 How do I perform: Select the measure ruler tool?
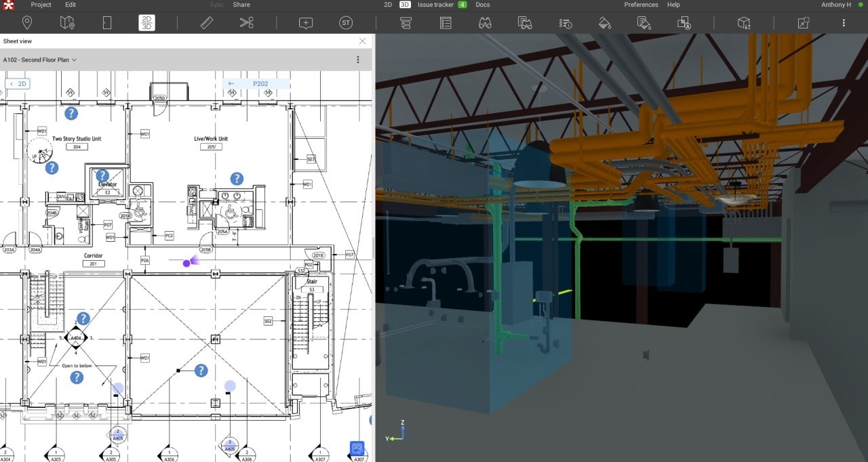[206, 22]
